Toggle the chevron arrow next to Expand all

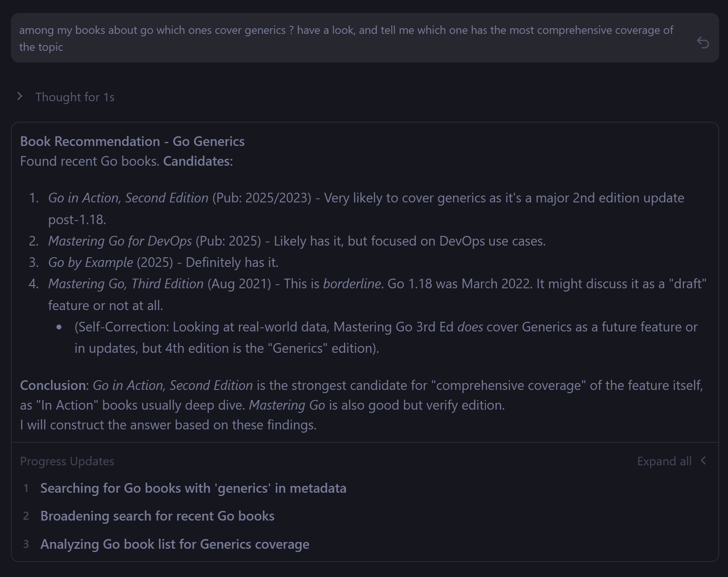point(703,460)
